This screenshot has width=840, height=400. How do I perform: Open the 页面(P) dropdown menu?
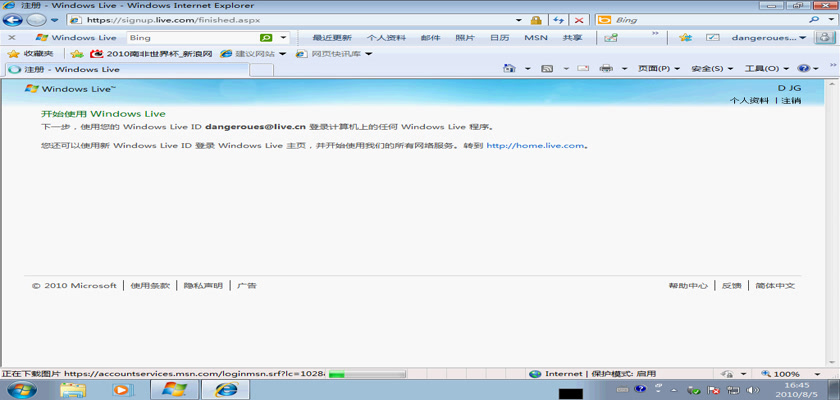point(658,69)
